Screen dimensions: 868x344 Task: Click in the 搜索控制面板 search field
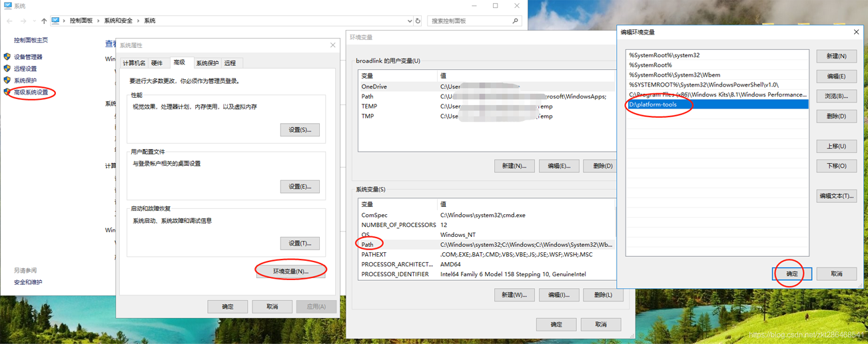[470, 21]
